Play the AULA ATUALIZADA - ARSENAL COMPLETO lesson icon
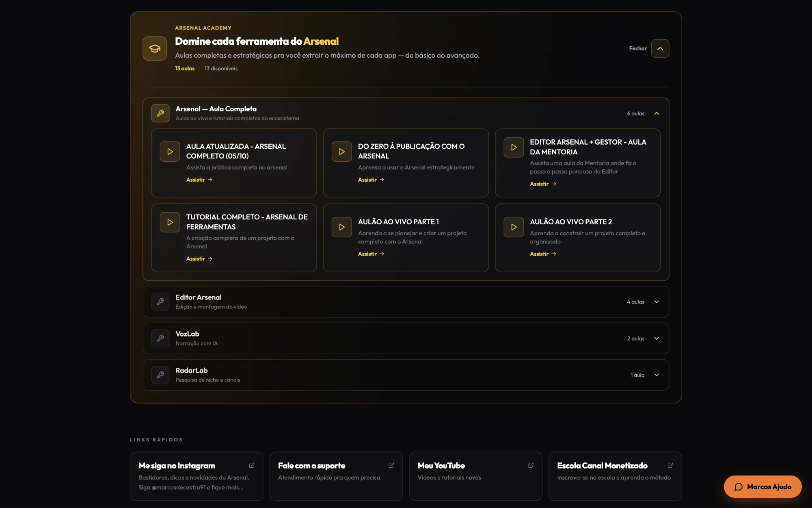 (170, 152)
